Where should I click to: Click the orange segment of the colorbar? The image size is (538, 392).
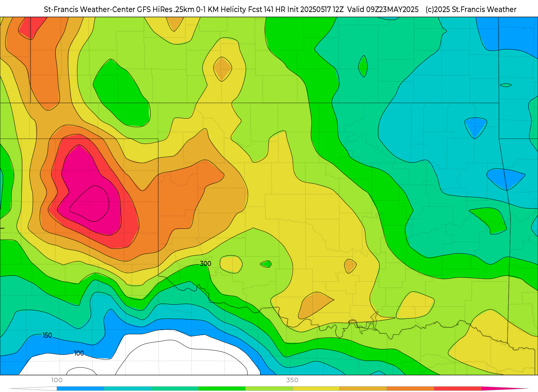click(x=410, y=389)
